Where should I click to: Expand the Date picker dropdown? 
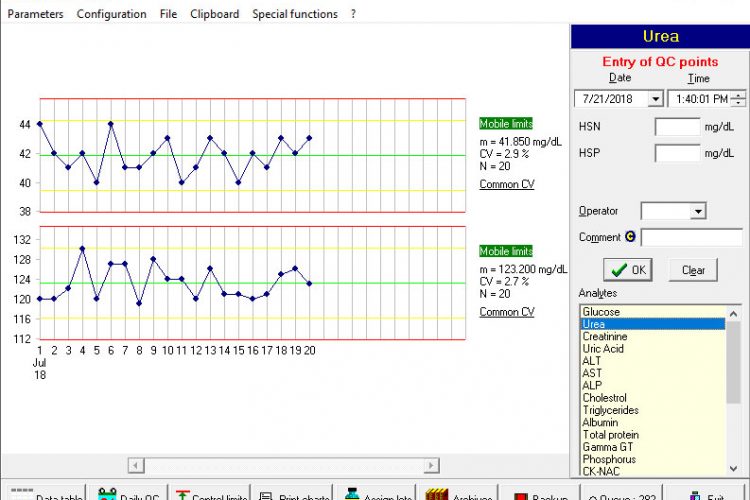[655, 99]
